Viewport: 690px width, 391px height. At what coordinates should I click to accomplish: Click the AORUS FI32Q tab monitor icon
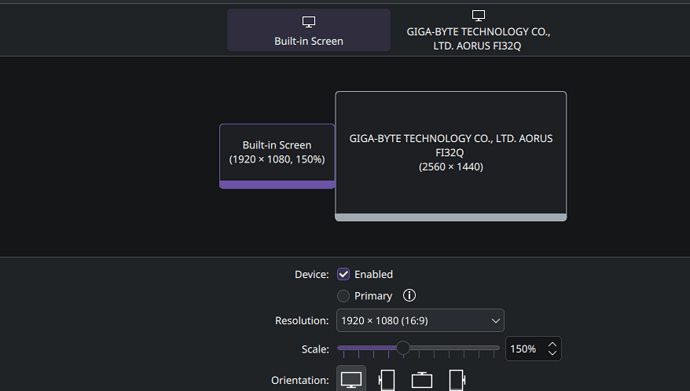coord(478,15)
